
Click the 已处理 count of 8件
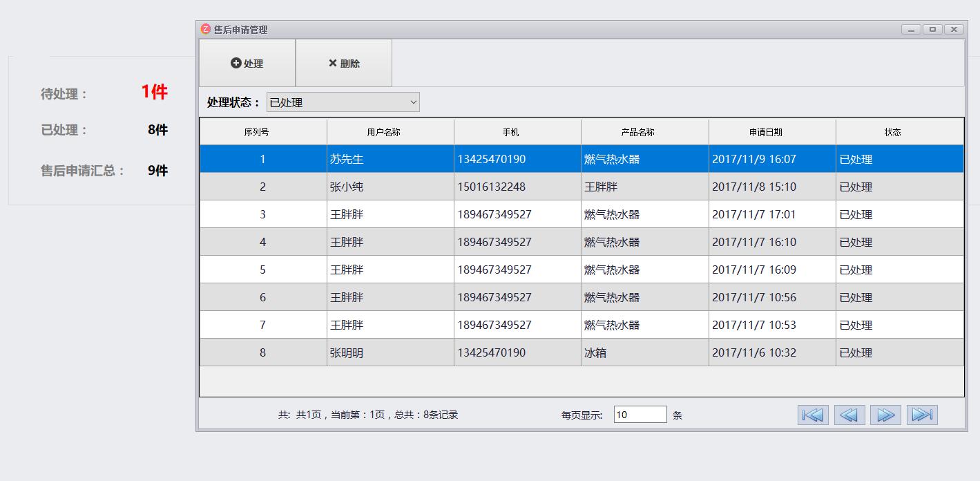157,130
